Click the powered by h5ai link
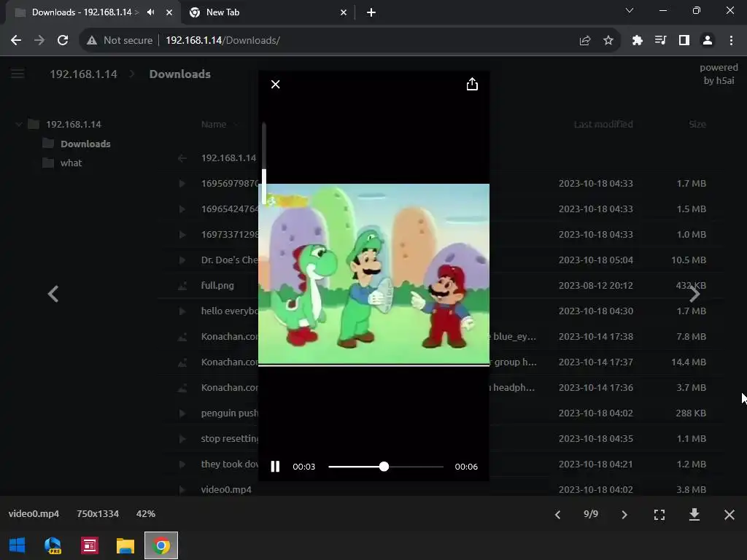 [x=719, y=74]
